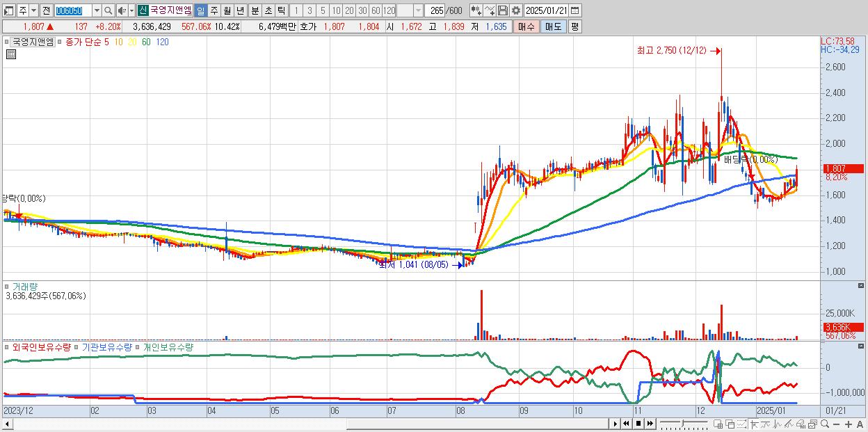This screenshot has height=432, width=868.
Task: Select the weekly 주 period button
Action: click(x=214, y=10)
